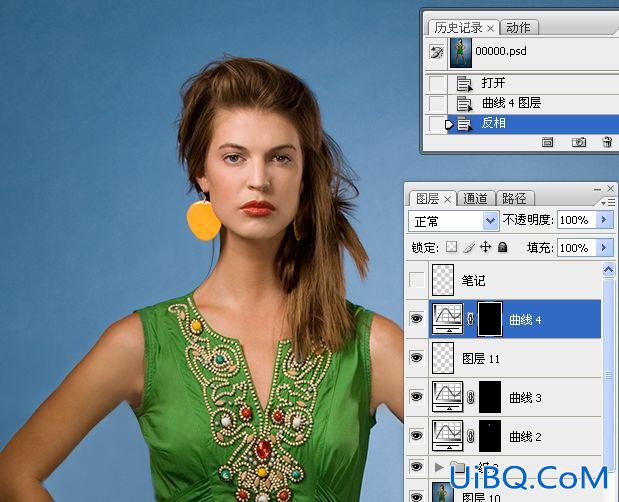
Task: Click the 曲线 4 图层 history state icon
Action: tap(464, 104)
